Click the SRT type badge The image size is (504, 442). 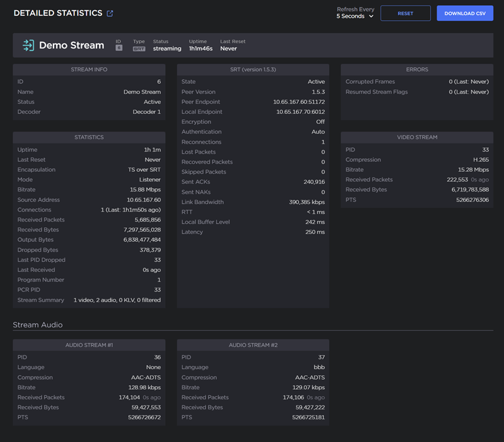(x=139, y=48)
